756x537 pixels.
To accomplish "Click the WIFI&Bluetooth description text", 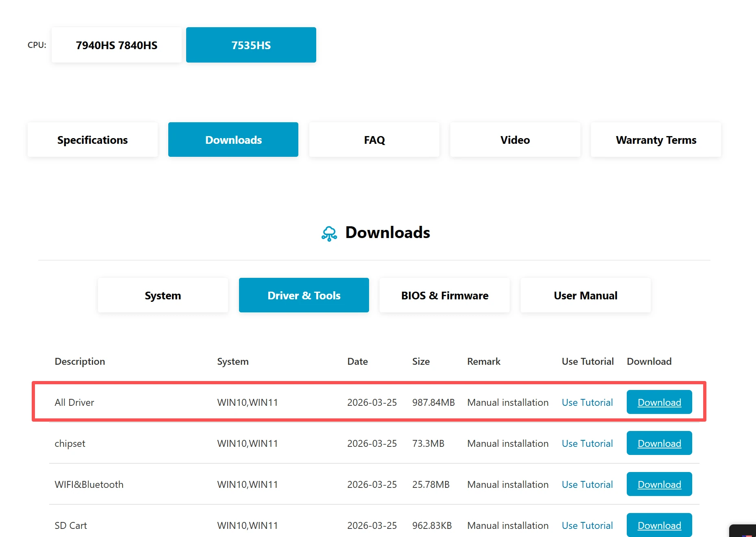I will click(89, 485).
